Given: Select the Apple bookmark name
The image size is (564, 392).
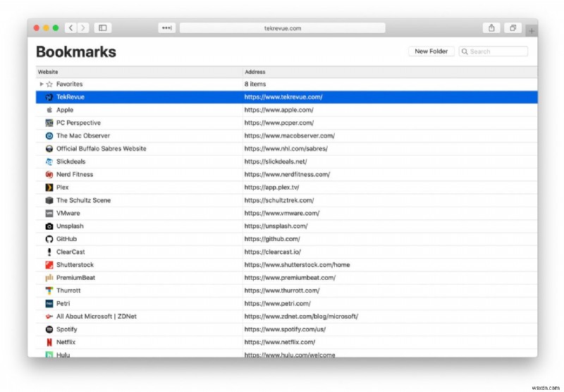Looking at the screenshot, I should click(x=65, y=110).
